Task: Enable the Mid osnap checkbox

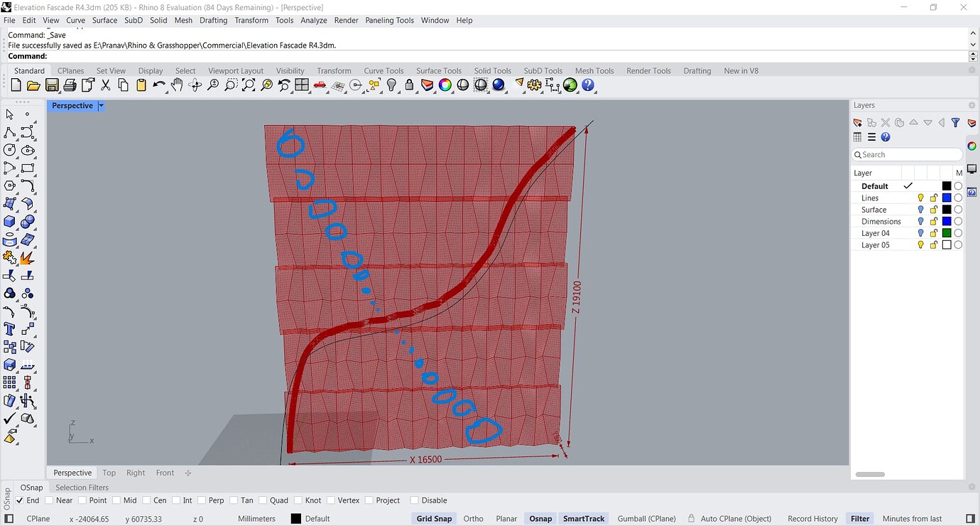Action: [117, 500]
